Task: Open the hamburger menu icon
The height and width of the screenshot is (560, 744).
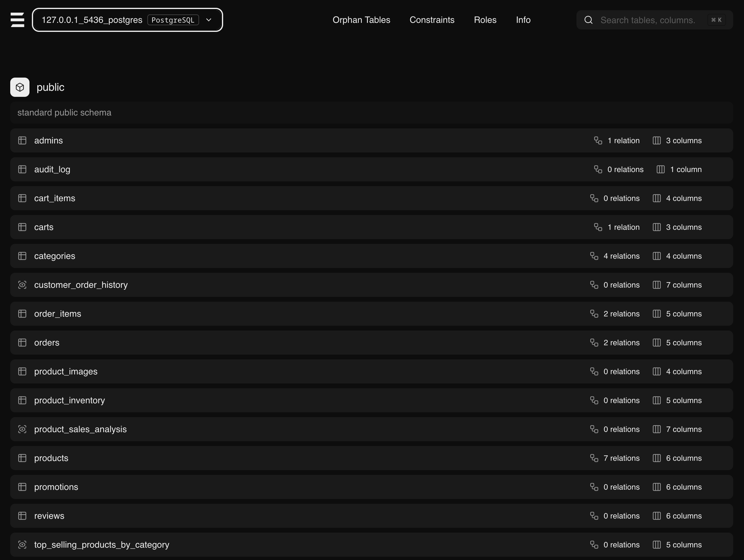Action: pyautogui.click(x=17, y=20)
